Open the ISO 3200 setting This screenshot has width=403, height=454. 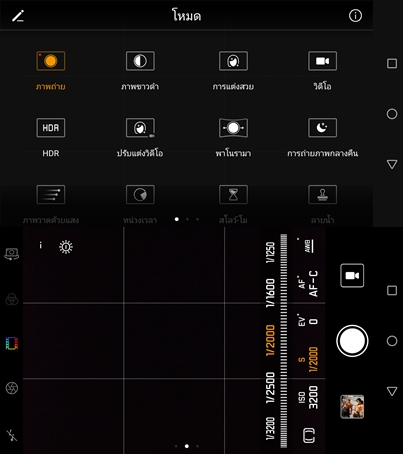click(x=308, y=397)
